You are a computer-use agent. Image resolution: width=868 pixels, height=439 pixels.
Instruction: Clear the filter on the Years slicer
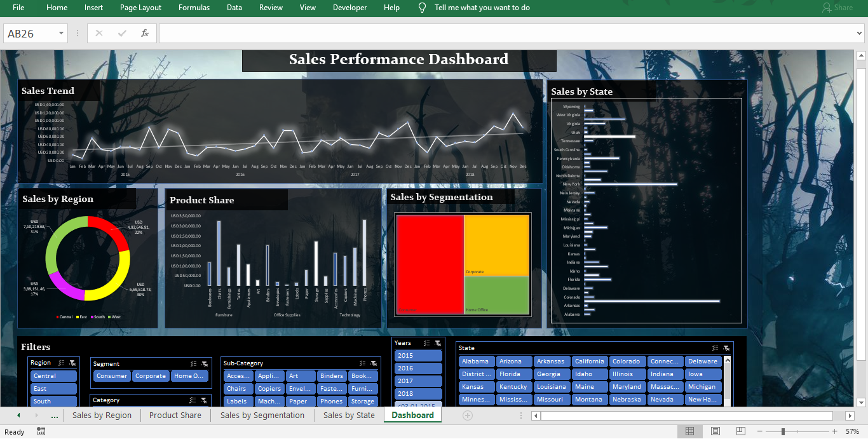click(438, 343)
